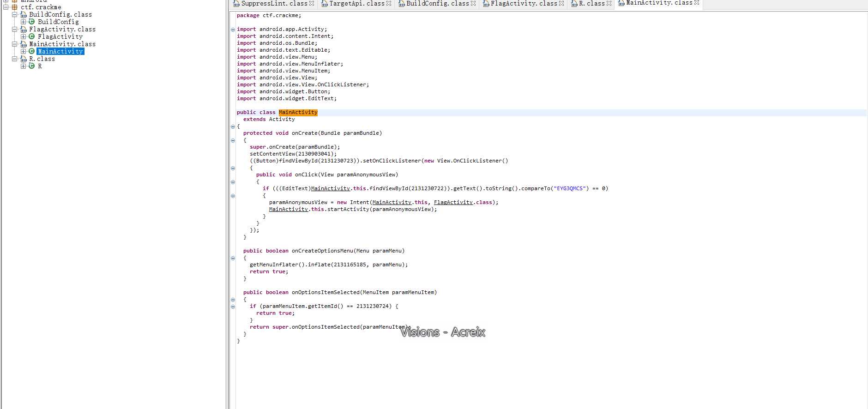Screen dimensions: 868x409
Task: Click the setContentView(2130903041) line
Action: pyautogui.click(x=293, y=154)
